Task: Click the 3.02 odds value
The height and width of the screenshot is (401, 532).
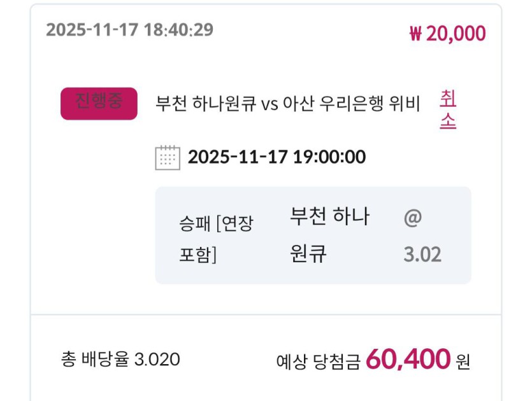Action: click(x=422, y=255)
